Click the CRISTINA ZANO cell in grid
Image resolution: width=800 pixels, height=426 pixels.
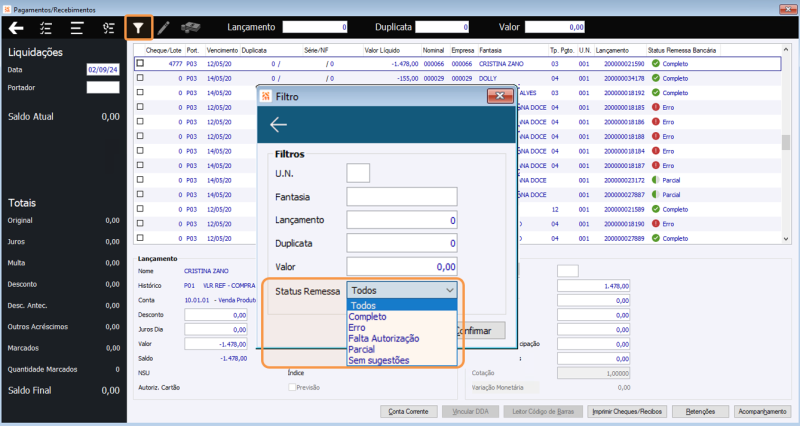(x=501, y=64)
